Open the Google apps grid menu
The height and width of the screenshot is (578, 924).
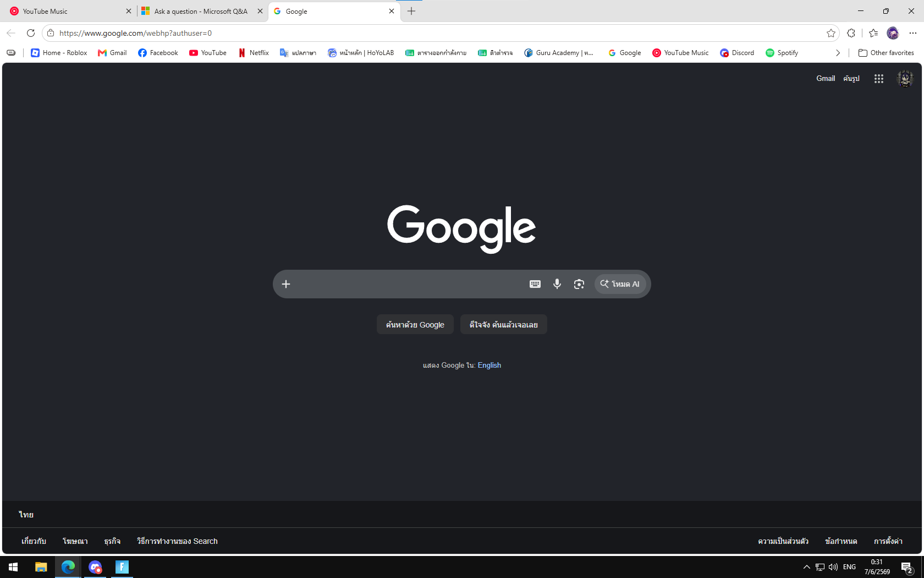tap(878, 79)
